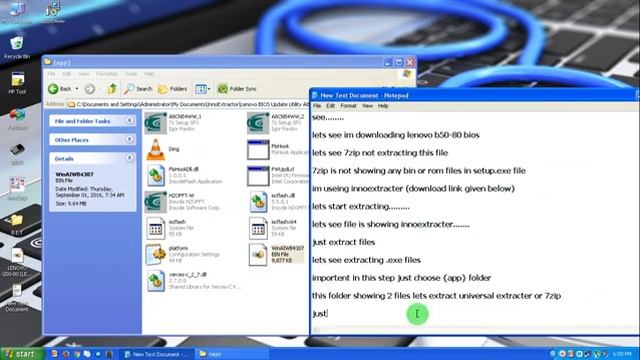Select the FlsHook64.dll file icon
Viewport: 640px width, 360px height.
pos(156,176)
